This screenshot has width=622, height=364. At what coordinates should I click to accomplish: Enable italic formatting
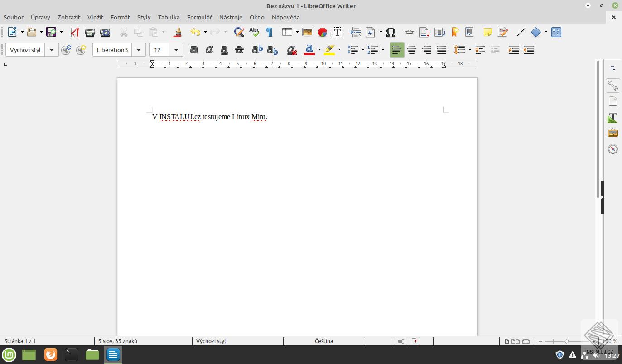[209, 50]
